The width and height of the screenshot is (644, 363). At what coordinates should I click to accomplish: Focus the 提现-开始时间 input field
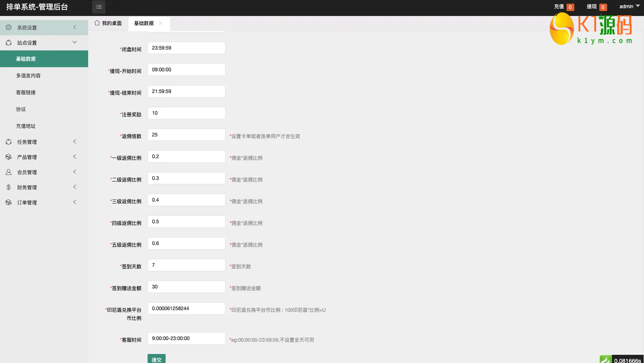(x=187, y=70)
